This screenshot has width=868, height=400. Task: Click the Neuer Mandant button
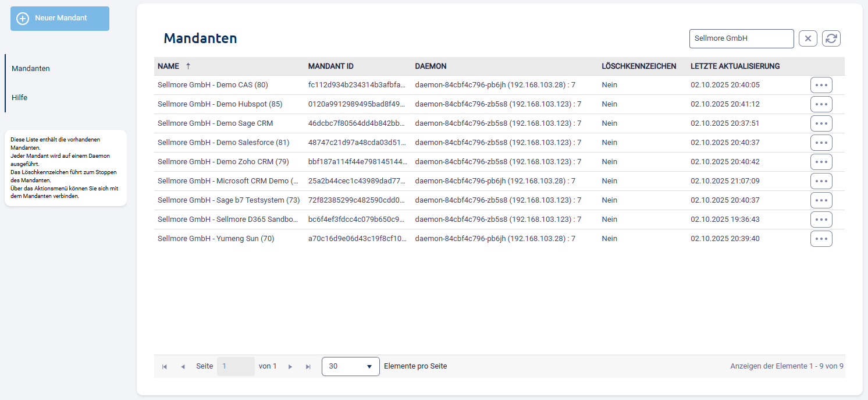(x=60, y=19)
